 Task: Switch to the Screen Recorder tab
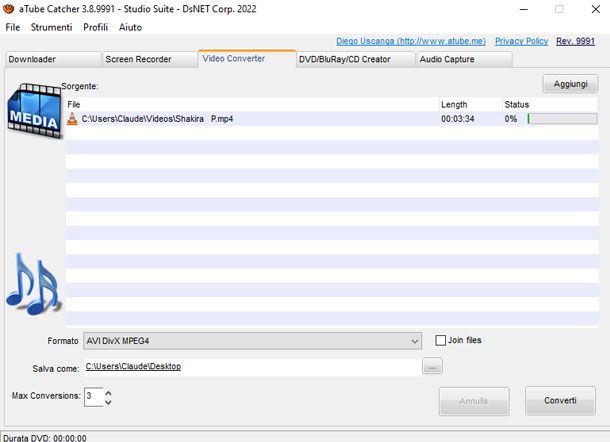pyautogui.click(x=150, y=59)
